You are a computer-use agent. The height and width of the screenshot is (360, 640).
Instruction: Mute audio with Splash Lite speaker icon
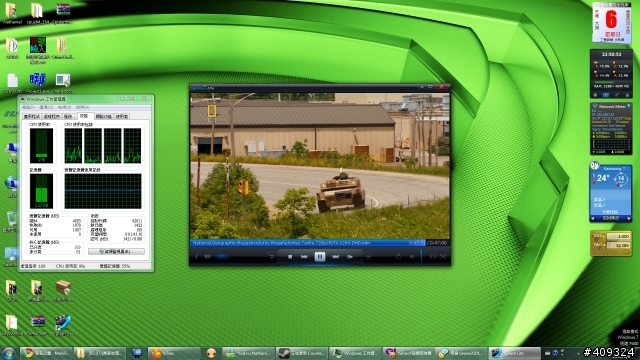point(412,257)
